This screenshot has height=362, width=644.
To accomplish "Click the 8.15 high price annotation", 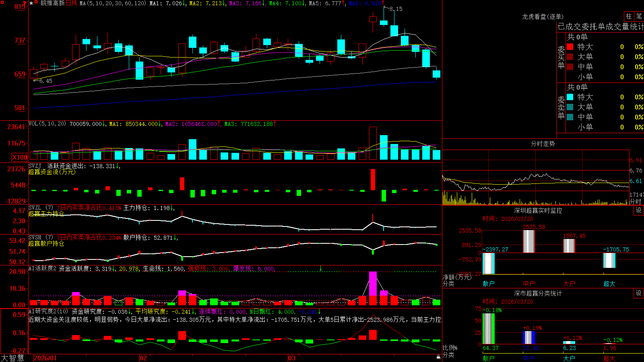I will point(396,9).
